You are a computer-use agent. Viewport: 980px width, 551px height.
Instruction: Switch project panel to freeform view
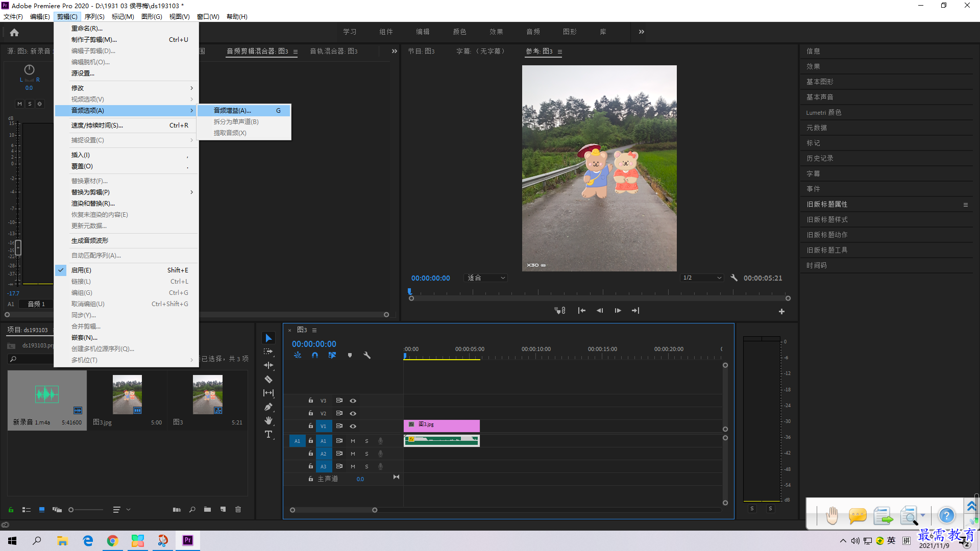tap(57, 509)
